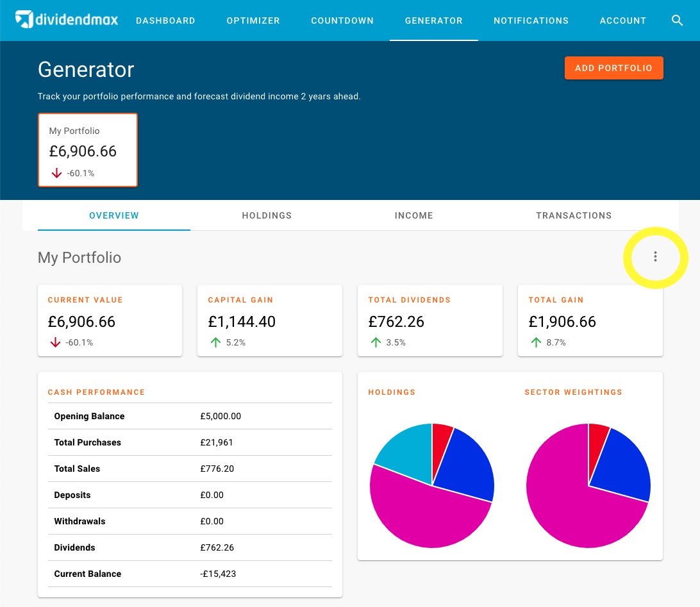
Task: Open the Countdown navigation item
Action: coord(342,21)
